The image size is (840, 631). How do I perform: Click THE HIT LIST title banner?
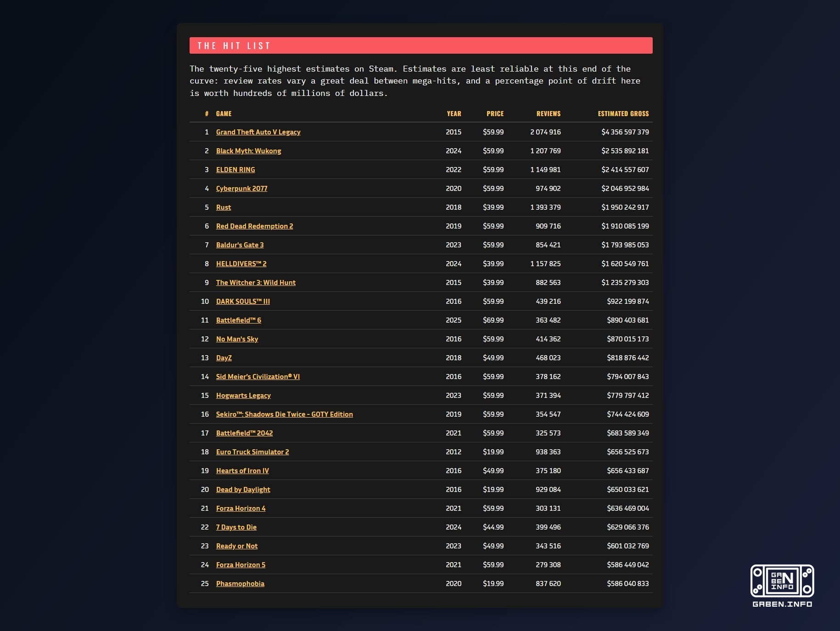[x=421, y=45]
